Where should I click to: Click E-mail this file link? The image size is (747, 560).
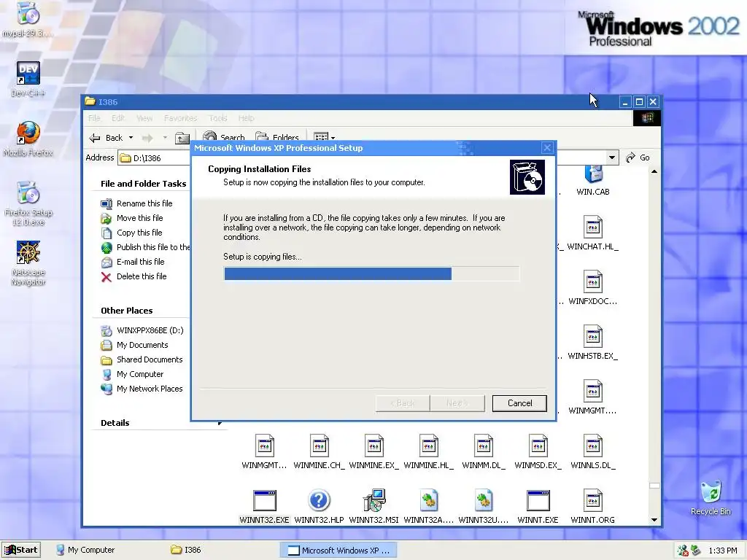tap(141, 262)
